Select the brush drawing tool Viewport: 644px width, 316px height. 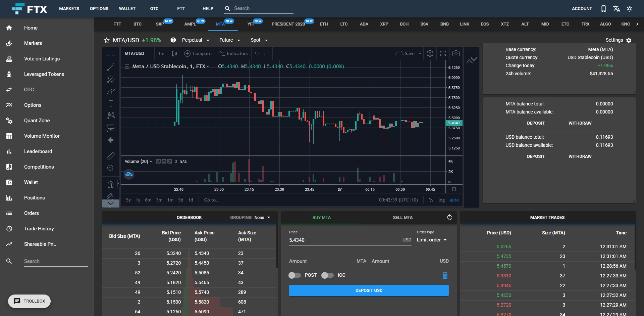click(111, 91)
